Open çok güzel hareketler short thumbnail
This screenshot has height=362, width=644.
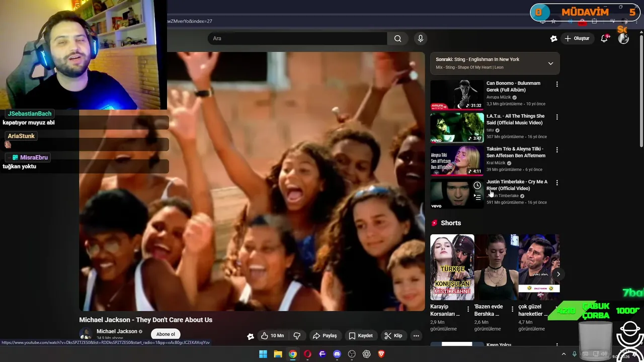(x=539, y=267)
